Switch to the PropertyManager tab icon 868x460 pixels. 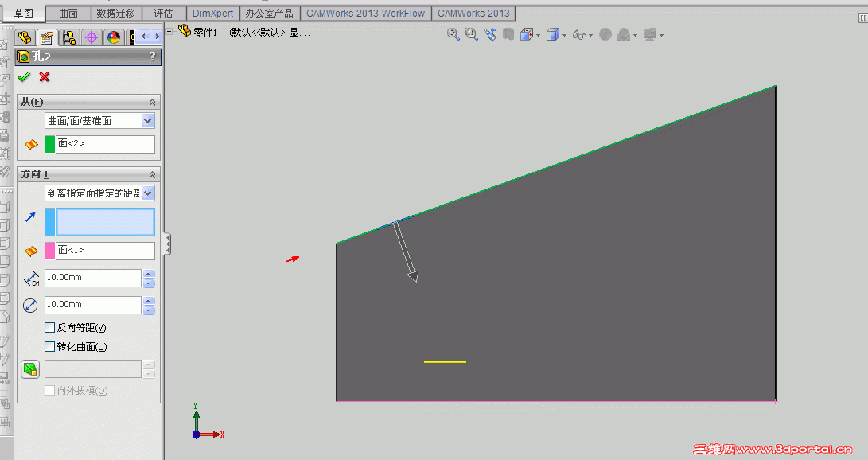point(47,37)
